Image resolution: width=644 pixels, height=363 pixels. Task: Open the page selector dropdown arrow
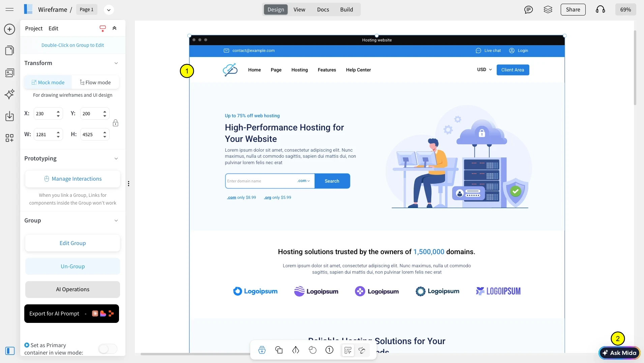pyautogui.click(x=109, y=10)
